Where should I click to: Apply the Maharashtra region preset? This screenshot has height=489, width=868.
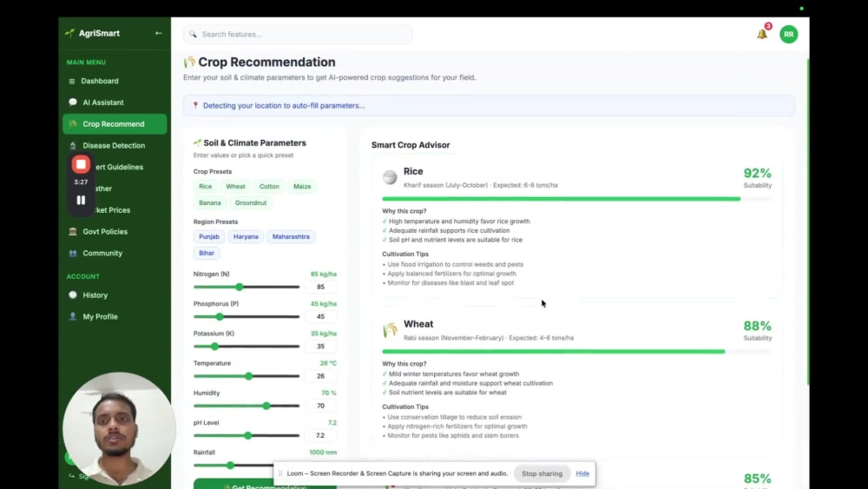point(291,236)
